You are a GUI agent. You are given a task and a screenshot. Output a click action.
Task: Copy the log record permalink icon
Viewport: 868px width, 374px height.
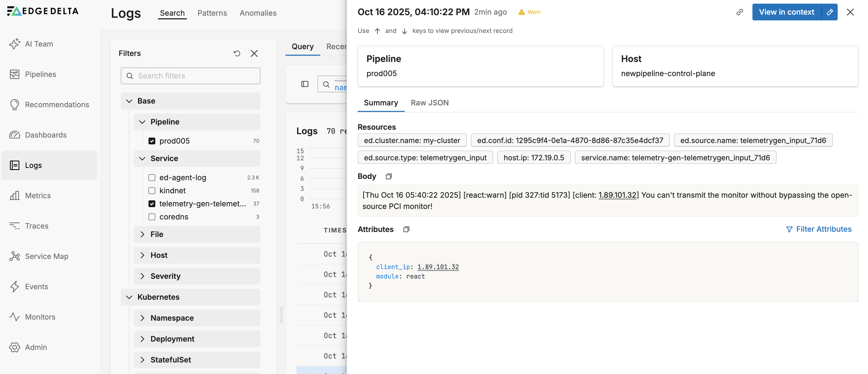pyautogui.click(x=739, y=12)
